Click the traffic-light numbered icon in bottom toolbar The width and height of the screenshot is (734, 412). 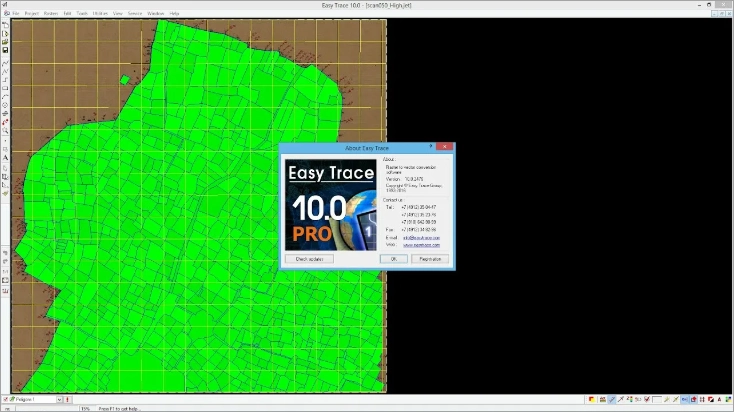(629, 399)
